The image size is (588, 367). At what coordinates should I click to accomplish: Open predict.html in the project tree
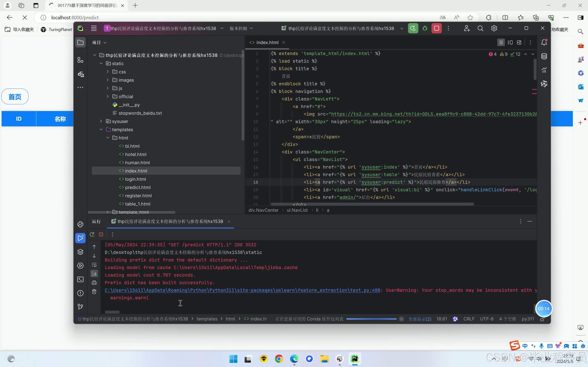click(x=138, y=187)
